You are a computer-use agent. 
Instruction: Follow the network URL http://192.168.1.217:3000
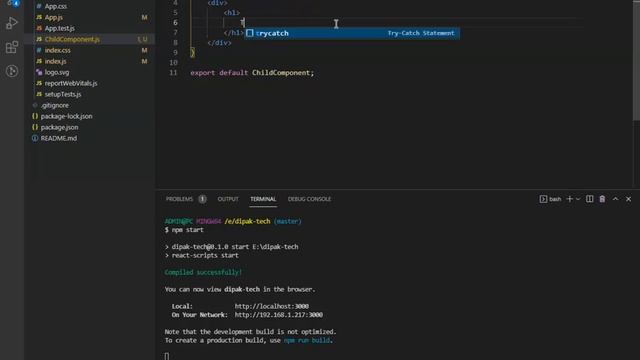click(x=278, y=315)
